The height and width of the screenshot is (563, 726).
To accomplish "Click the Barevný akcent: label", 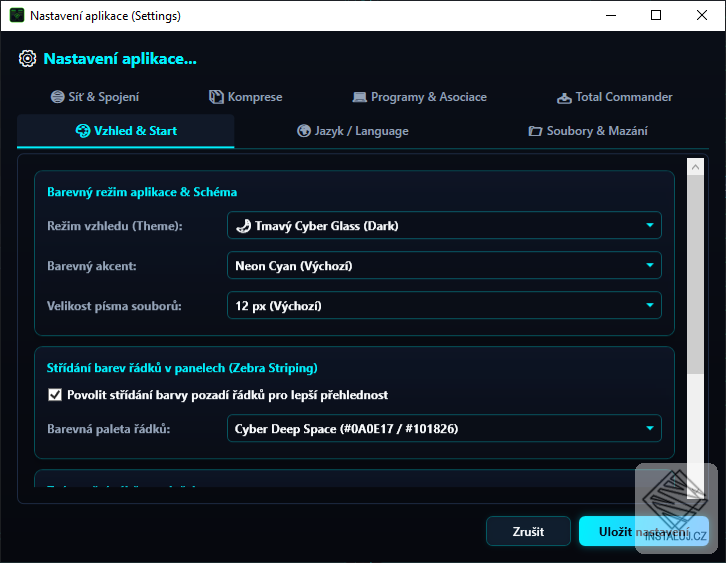I will click(92, 266).
